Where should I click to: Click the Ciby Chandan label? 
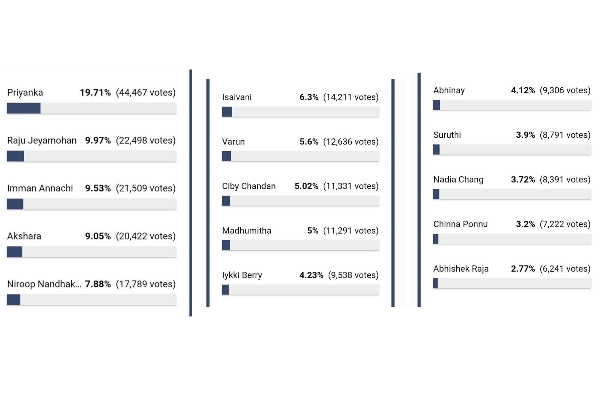coord(249,186)
